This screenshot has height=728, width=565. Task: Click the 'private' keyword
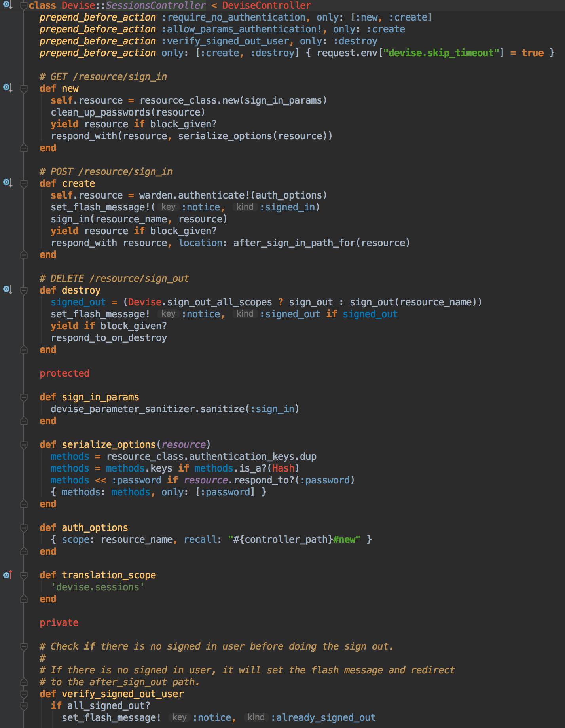(59, 623)
